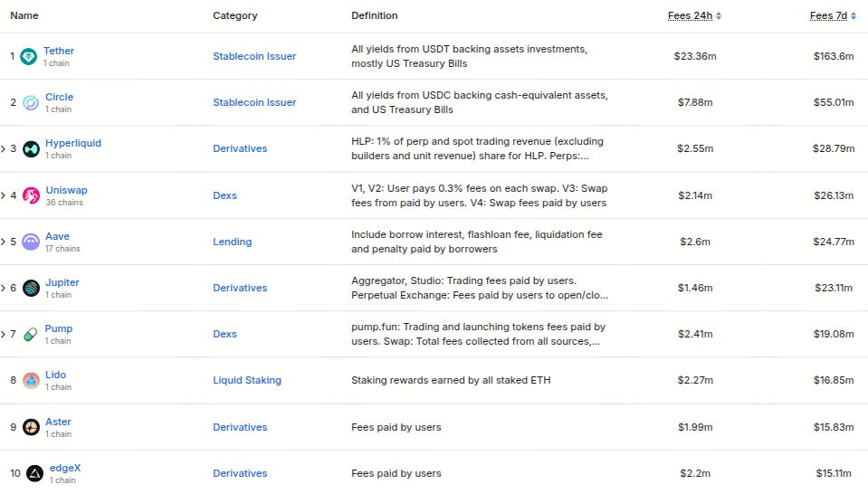
Task: Expand the Jupiter row chevron
Action: [4, 288]
